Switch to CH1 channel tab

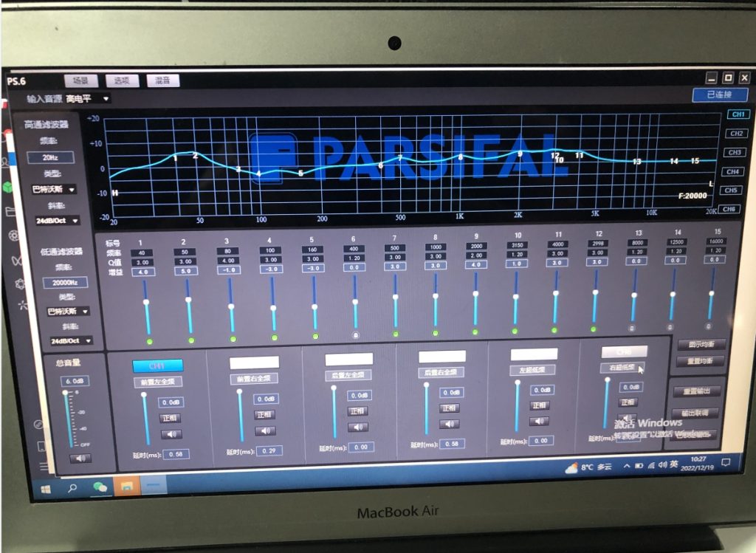738,114
